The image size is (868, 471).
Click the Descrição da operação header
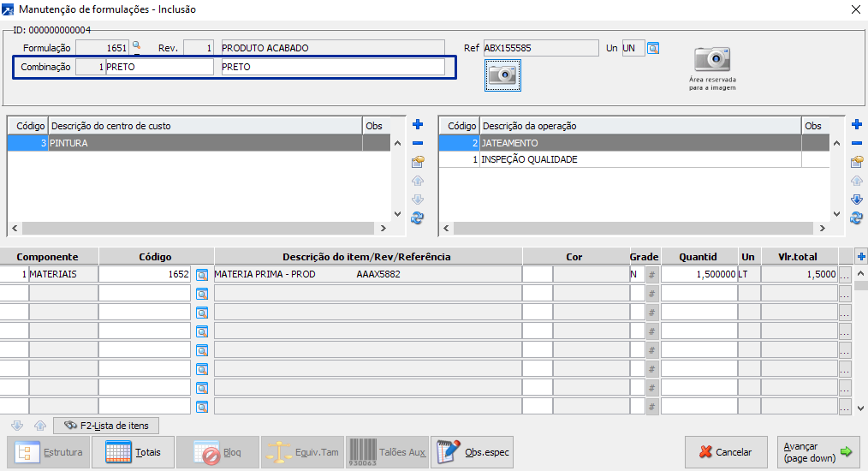click(640, 126)
